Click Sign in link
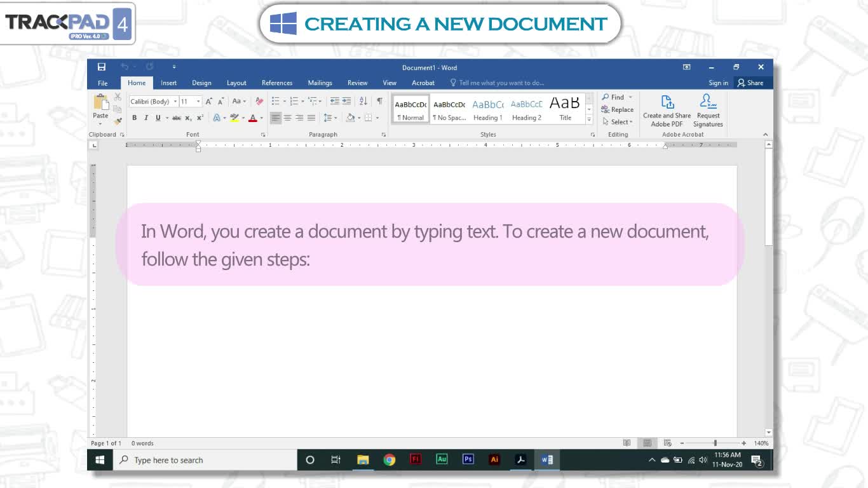The width and height of the screenshot is (868, 488). [x=718, y=83]
